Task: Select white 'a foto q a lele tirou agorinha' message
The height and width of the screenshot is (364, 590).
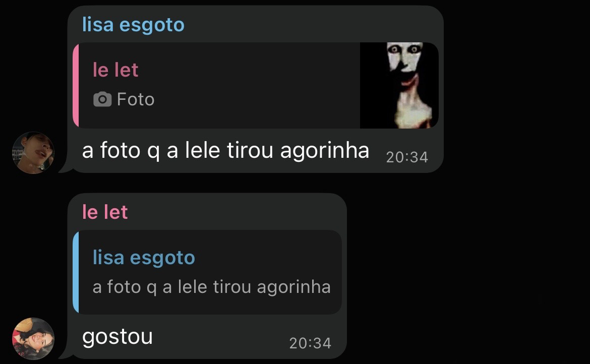Action: [226, 151]
